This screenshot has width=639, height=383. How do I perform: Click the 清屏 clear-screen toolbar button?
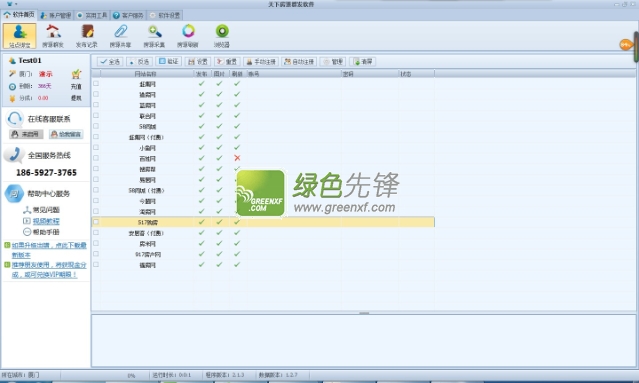(x=363, y=62)
